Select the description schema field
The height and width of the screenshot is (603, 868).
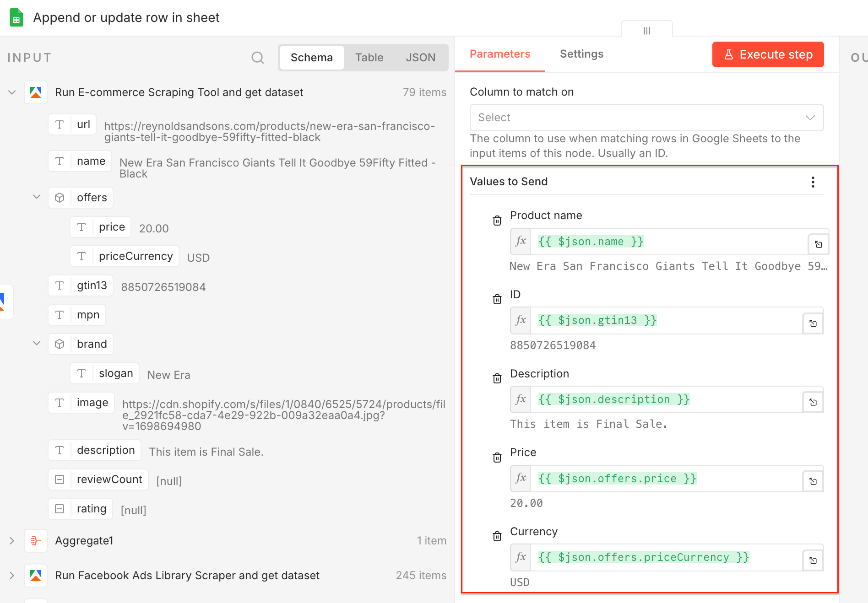tap(95, 450)
